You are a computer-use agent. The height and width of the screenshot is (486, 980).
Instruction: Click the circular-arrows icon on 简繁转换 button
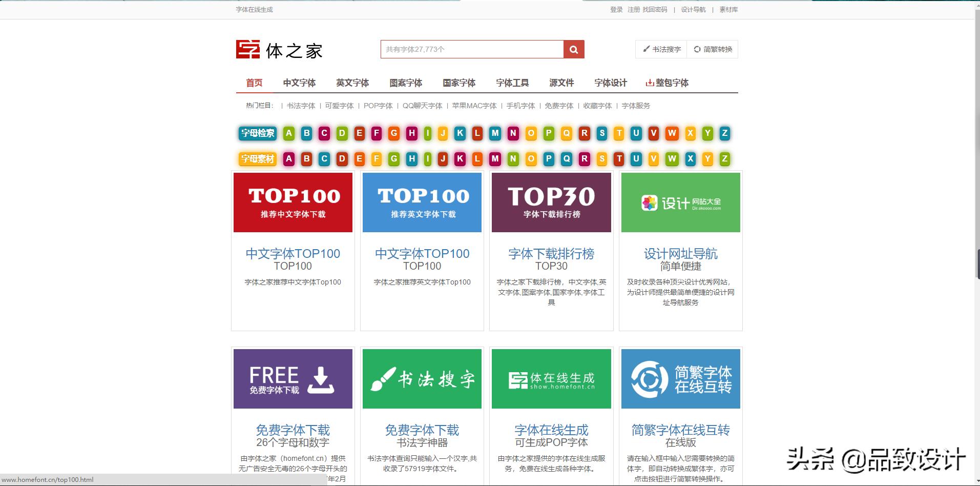click(697, 49)
